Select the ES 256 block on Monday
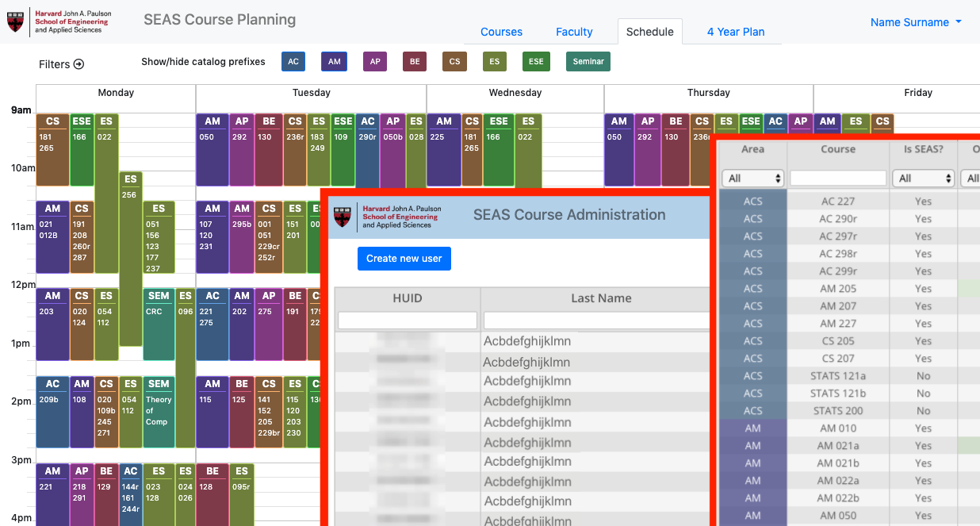This screenshot has height=526, width=980. (130, 259)
